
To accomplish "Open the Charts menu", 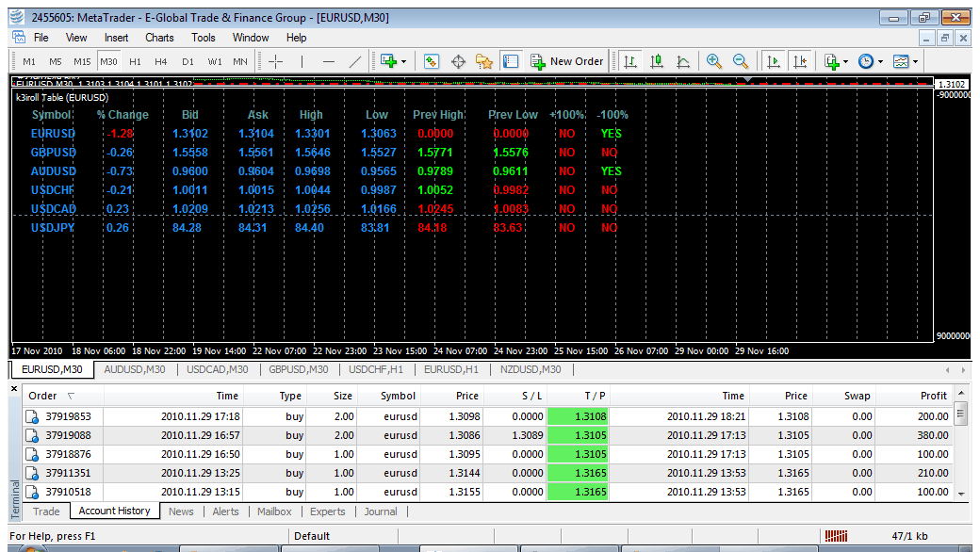I will coord(159,38).
